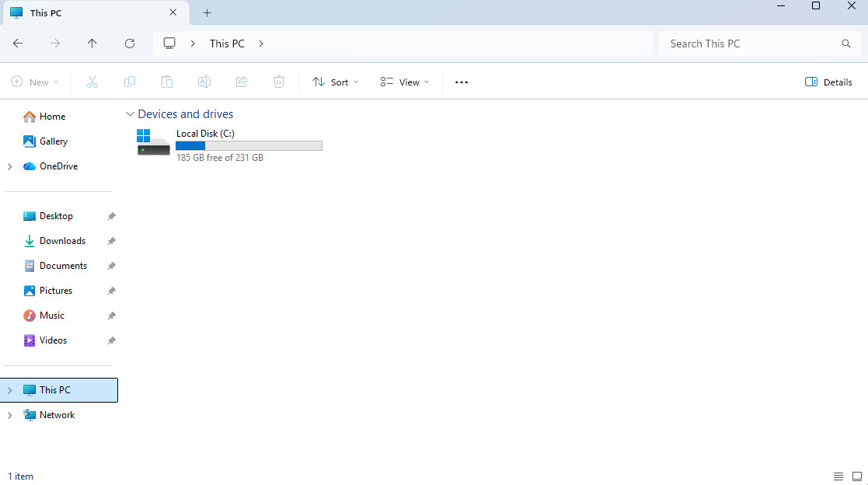Open Videos in the sidebar
This screenshot has height=485, width=868.
(53, 340)
